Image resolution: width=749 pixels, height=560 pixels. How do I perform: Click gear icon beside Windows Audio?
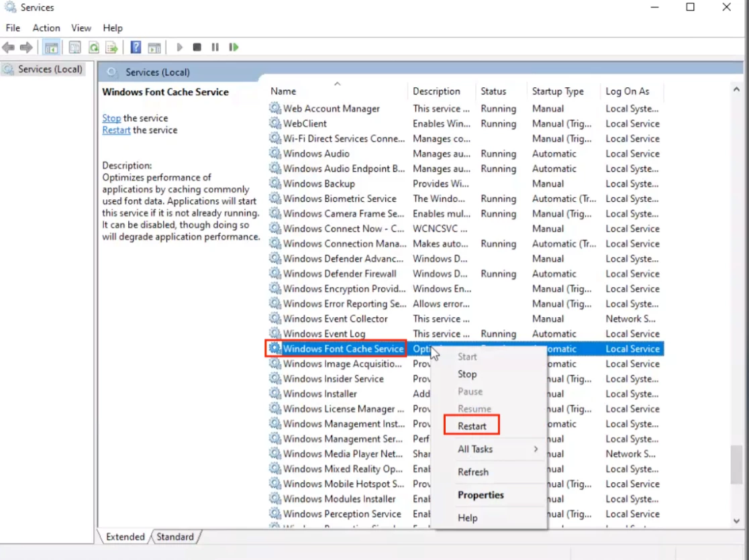274,154
